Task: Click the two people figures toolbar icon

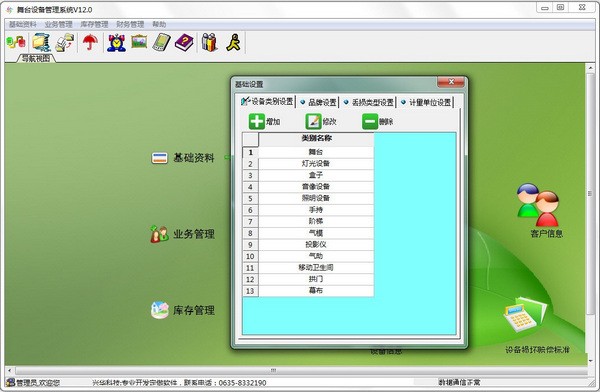Action: (210, 42)
